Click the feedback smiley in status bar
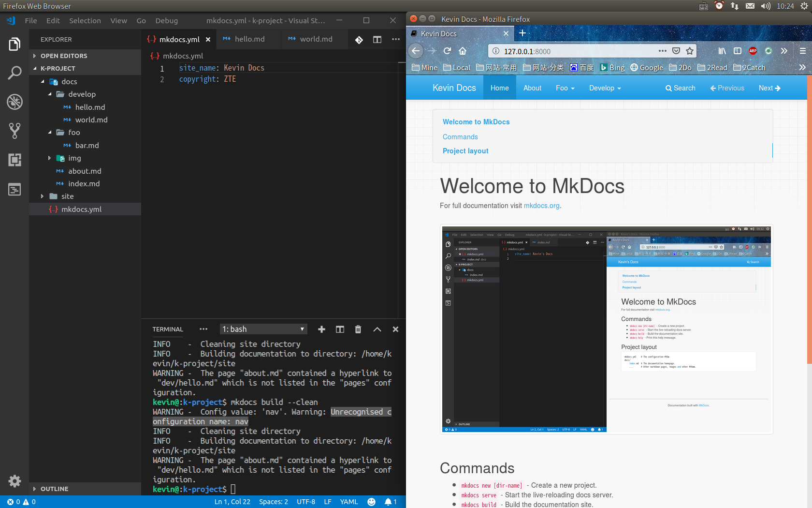The width and height of the screenshot is (812, 508). tap(371, 502)
